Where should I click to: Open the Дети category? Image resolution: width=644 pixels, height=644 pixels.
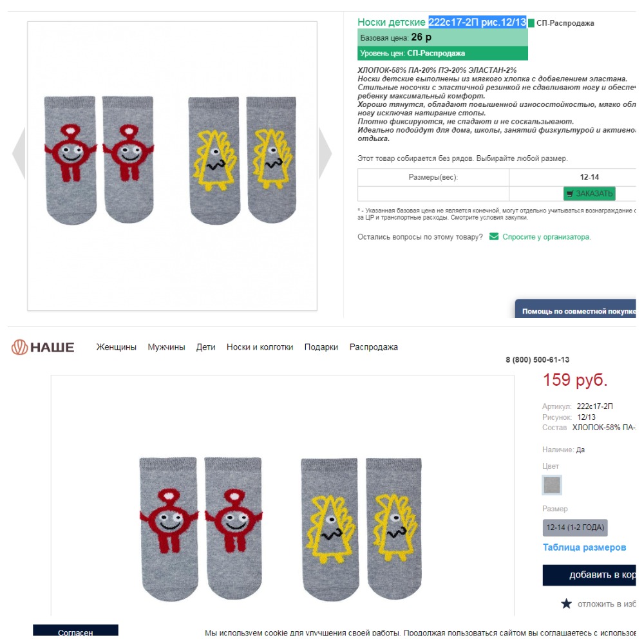pos(206,347)
